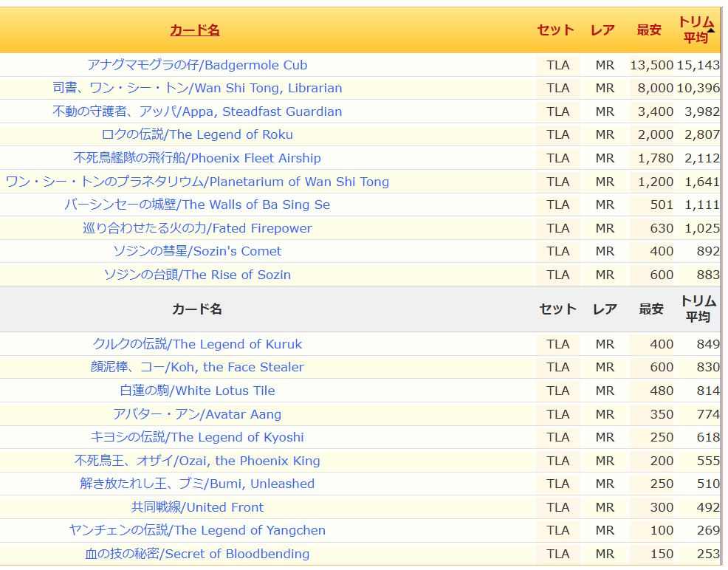Open Wan Shi Tong, Librarian card page

[x=197, y=88]
